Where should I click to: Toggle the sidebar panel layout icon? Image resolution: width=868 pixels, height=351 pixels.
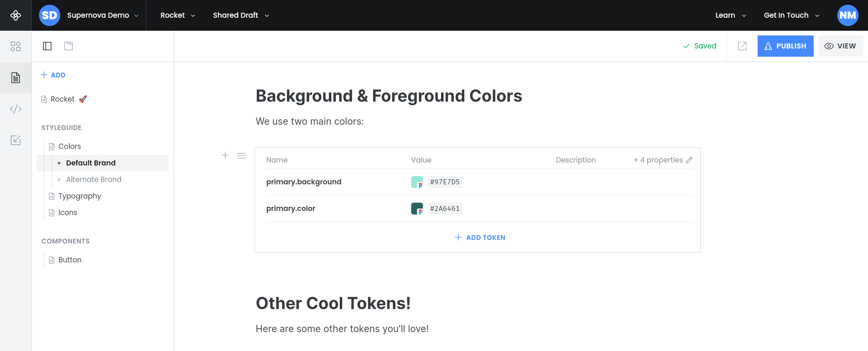(47, 46)
